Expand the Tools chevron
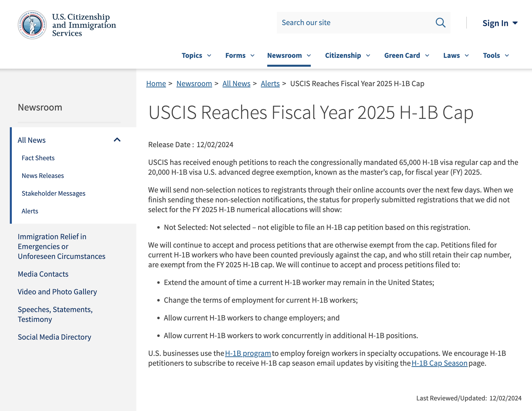This screenshot has width=532, height=411. point(507,56)
